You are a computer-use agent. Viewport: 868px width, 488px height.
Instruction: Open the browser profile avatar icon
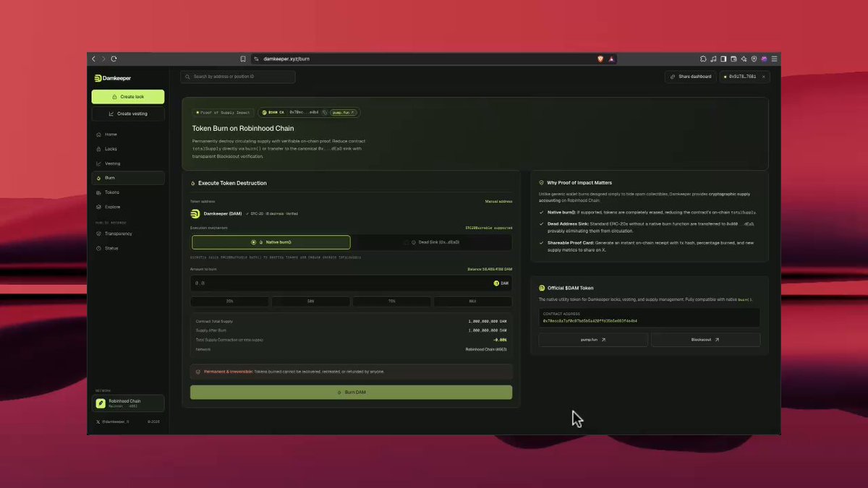(764, 59)
